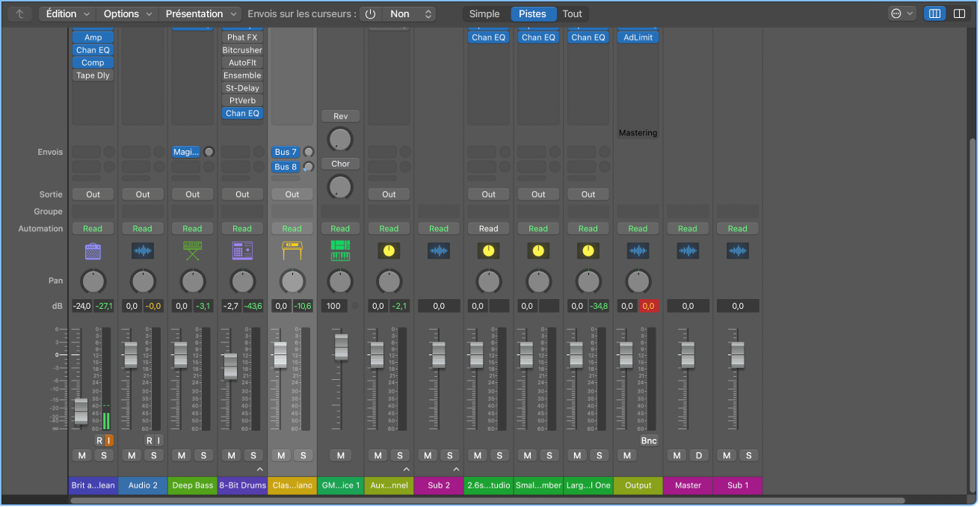Switch to the Simple mixer tab
The image size is (980, 507).
(x=484, y=13)
